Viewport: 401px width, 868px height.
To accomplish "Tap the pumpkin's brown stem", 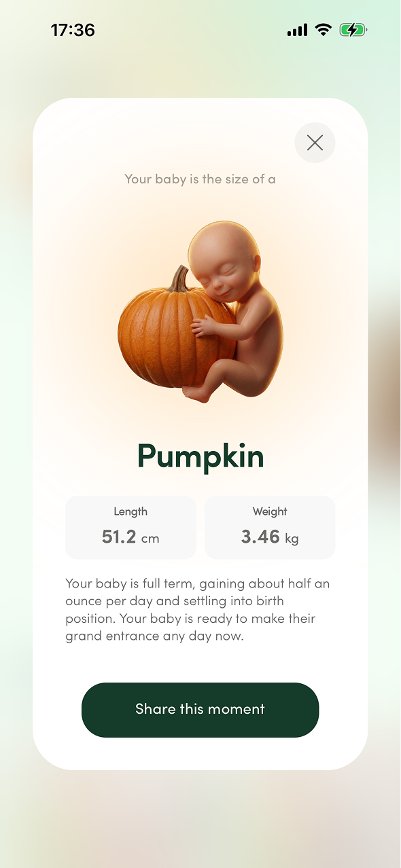I will coord(179,278).
